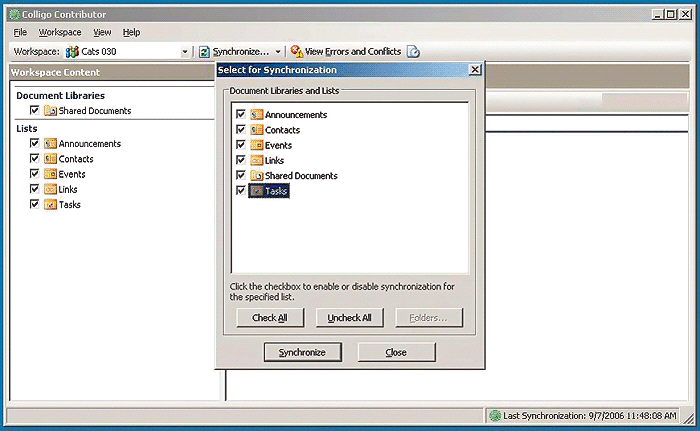
Task: Click Tasks icon in Workspace Content lists
Action: tap(50, 205)
